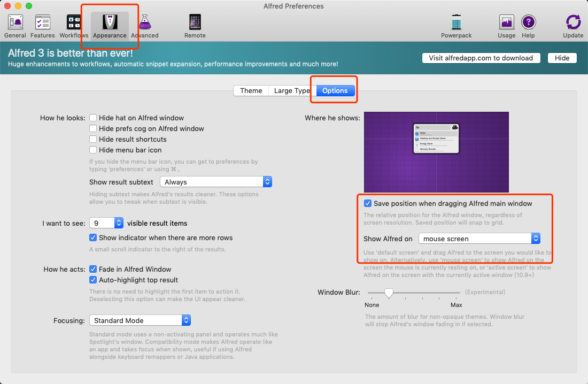The image size is (588, 384).
Task: Click the mini Alfred window in preview
Action: [436, 139]
